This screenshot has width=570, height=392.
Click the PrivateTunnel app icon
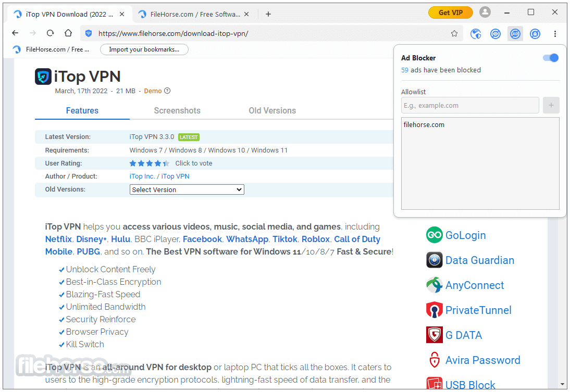[x=434, y=310]
